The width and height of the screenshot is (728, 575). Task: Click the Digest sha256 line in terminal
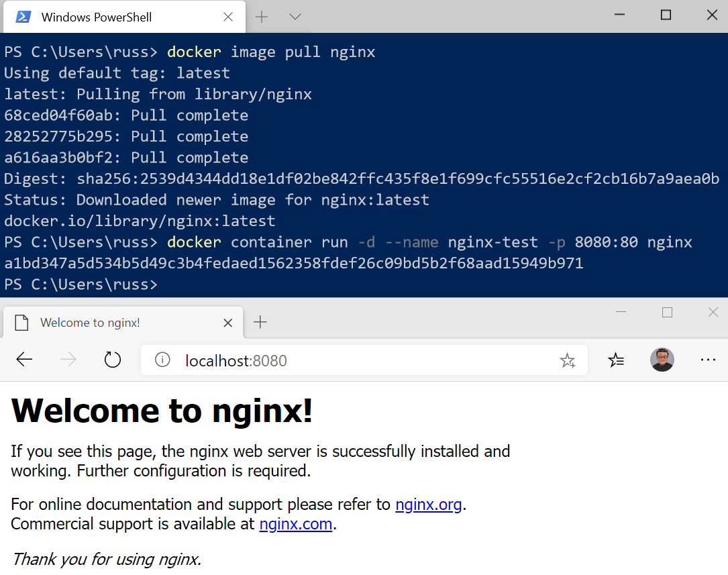tap(362, 178)
